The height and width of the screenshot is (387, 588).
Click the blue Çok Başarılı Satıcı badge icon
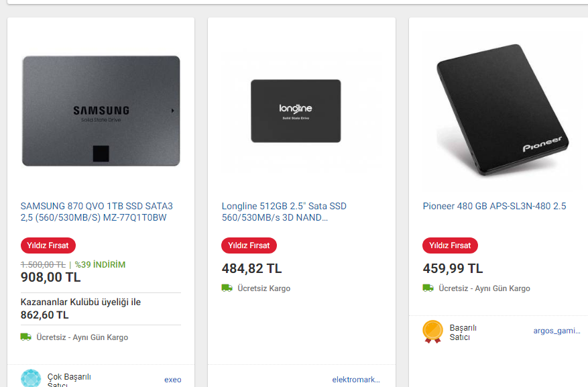31,378
